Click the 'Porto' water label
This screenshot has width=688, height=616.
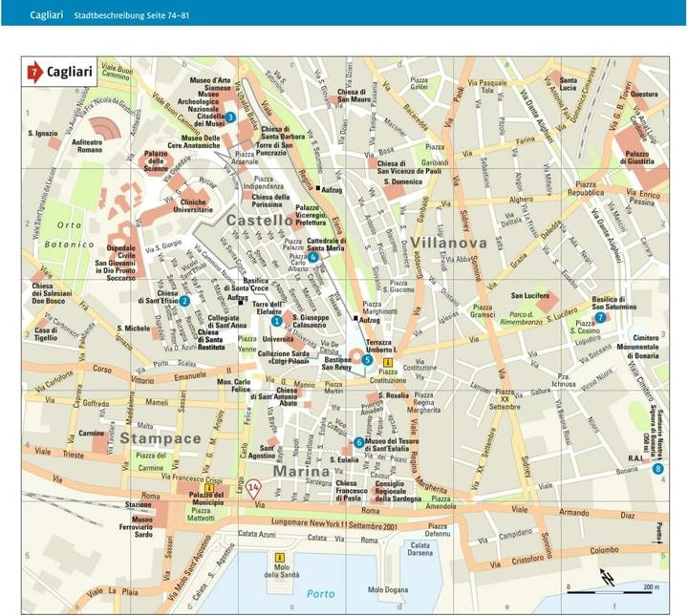click(321, 594)
